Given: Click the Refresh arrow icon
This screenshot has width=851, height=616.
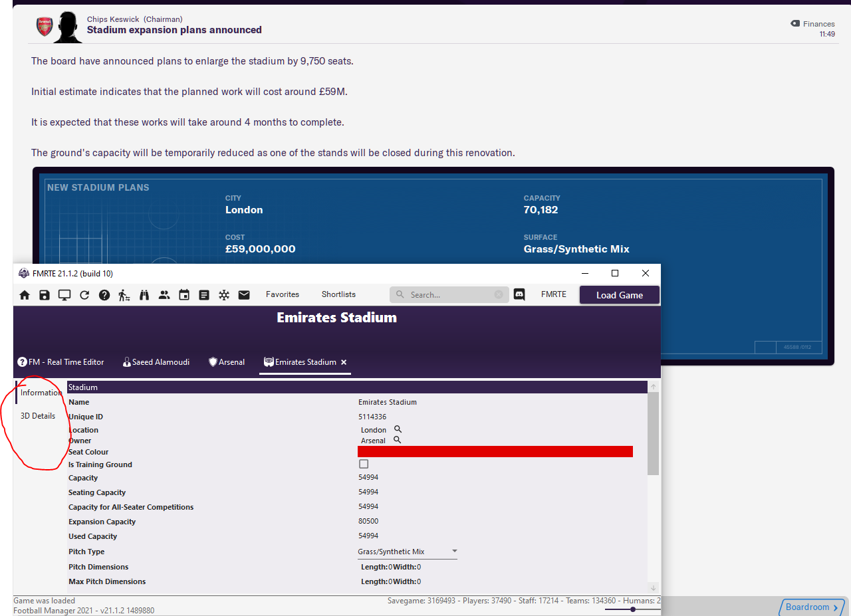Looking at the screenshot, I should click(84, 295).
